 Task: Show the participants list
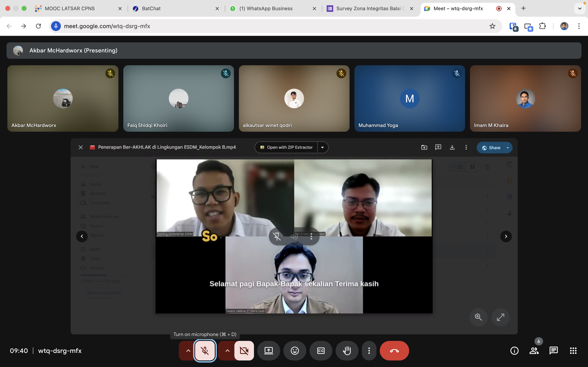pos(534,350)
